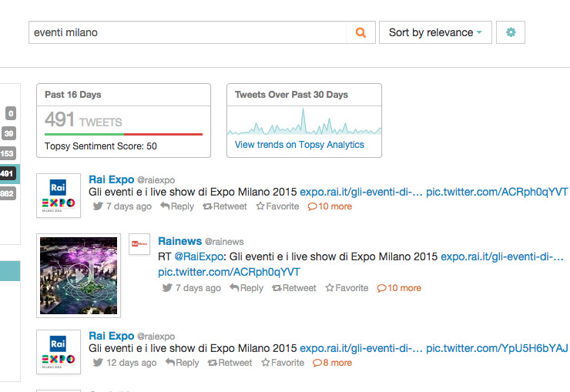This screenshot has height=392, width=570.
Task: Click Topsy Sentiment Score: 50 text
Action: (x=101, y=146)
